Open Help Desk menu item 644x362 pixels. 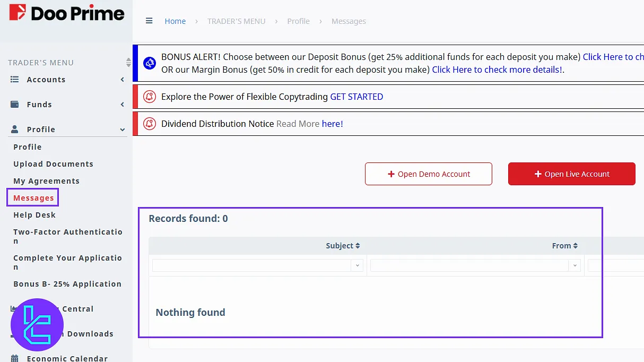click(34, 215)
